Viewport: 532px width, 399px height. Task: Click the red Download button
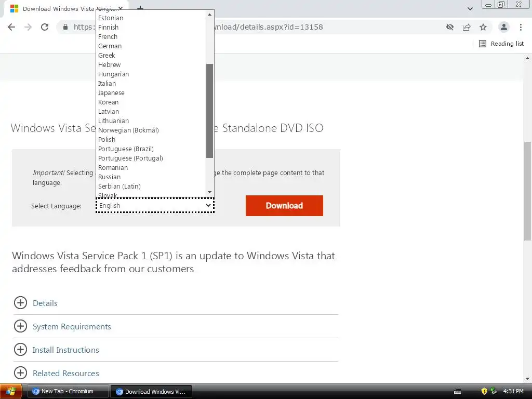(284, 206)
